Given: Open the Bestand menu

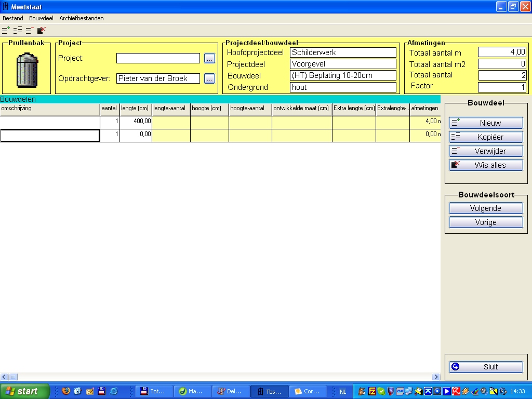Looking at the screenshot, I should pyautogui.click(x=13, y=18).
